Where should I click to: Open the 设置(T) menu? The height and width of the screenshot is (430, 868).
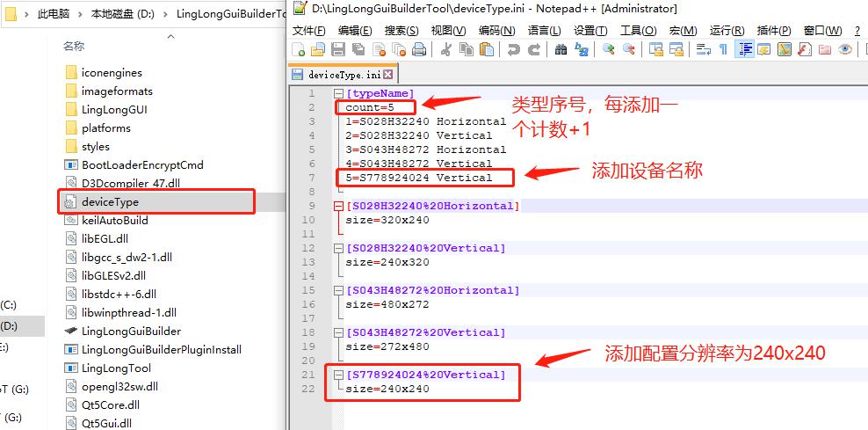click(x=590, y=31)
